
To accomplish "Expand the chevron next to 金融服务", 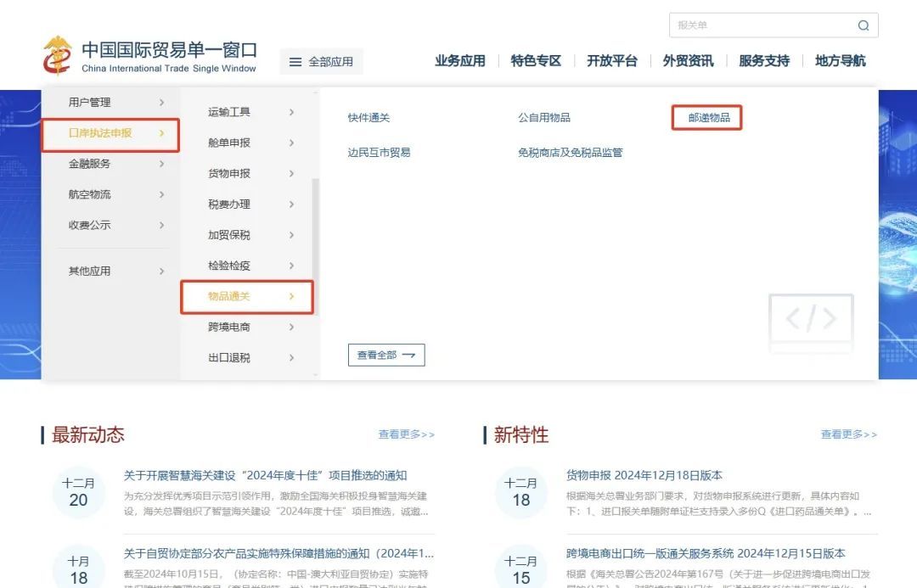I will pos(161,164).
